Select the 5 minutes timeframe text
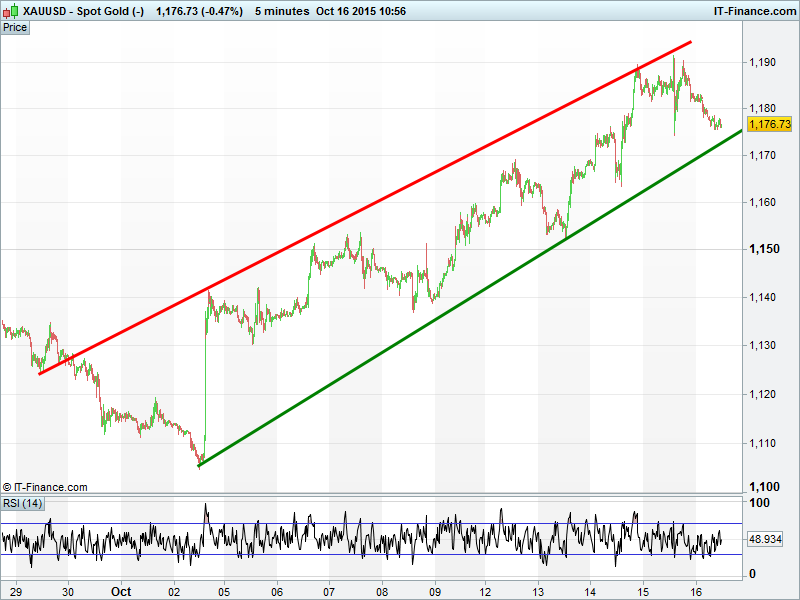This screenshot has height=600, width=800. [x=282, y=11]
